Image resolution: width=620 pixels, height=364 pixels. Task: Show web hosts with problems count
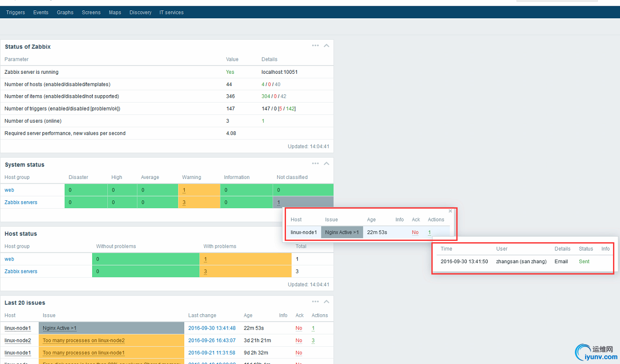[205, 259]
